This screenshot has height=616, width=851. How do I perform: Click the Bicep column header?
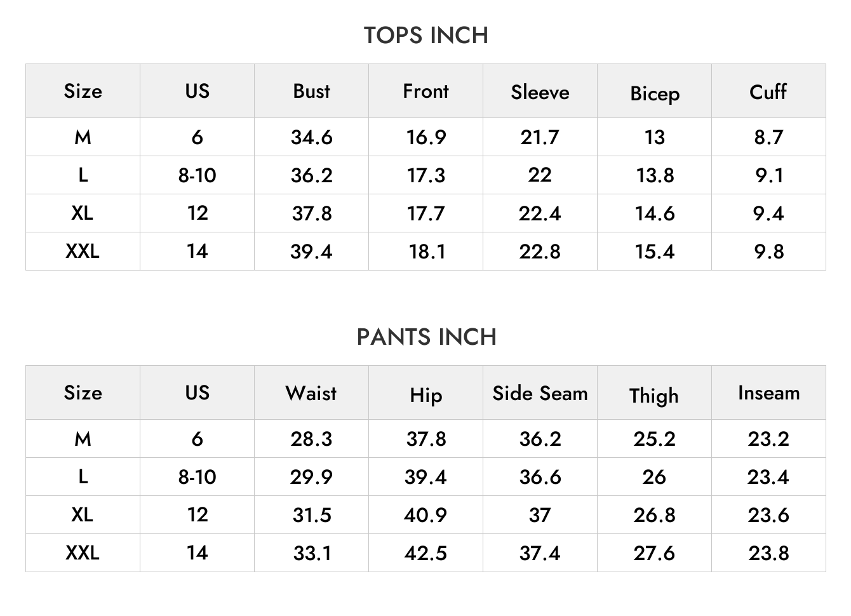pyautogui.click(x=655, y=94)
